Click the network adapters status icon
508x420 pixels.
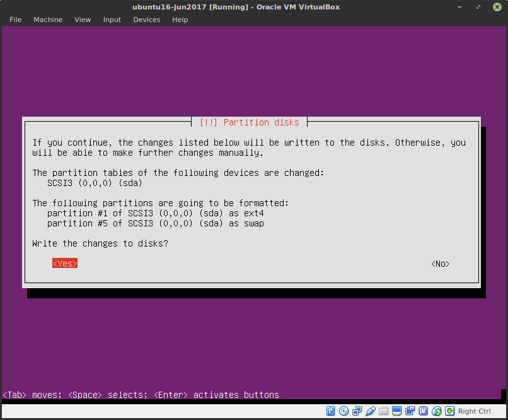coord(357,411)
